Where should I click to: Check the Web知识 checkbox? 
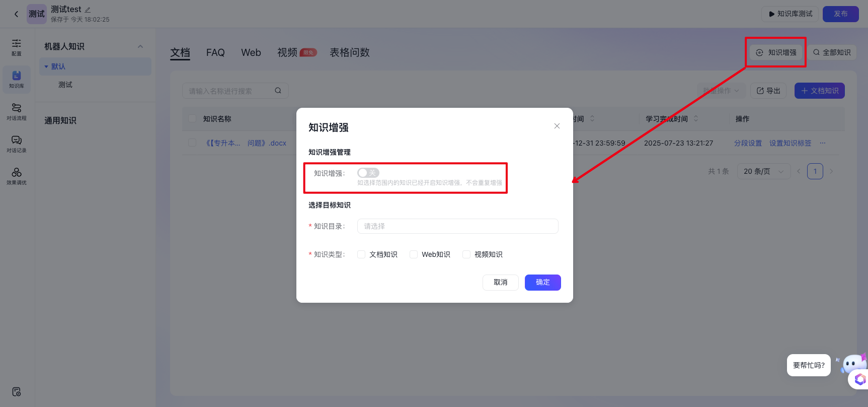[414, 254]
